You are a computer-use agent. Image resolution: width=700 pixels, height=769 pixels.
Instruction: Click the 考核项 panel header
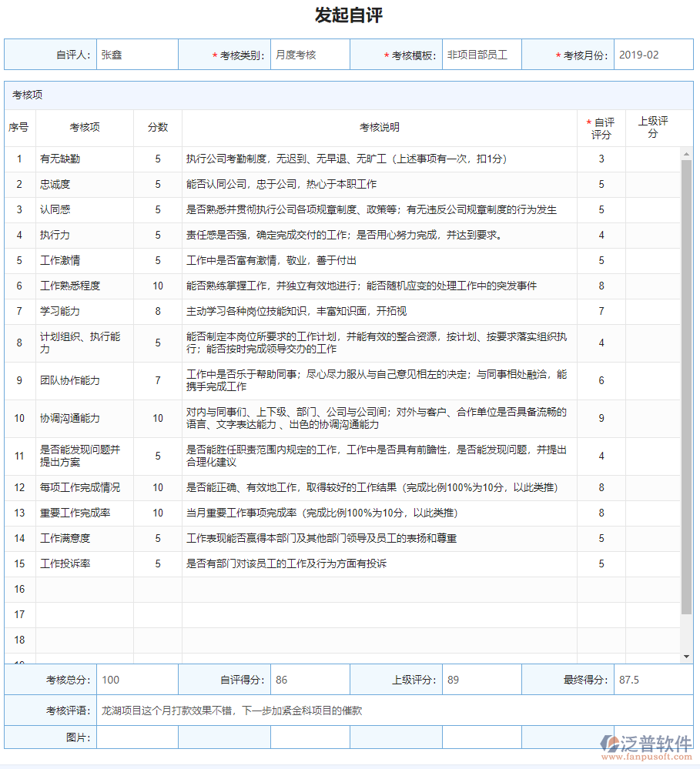click(x=28, y=97)
